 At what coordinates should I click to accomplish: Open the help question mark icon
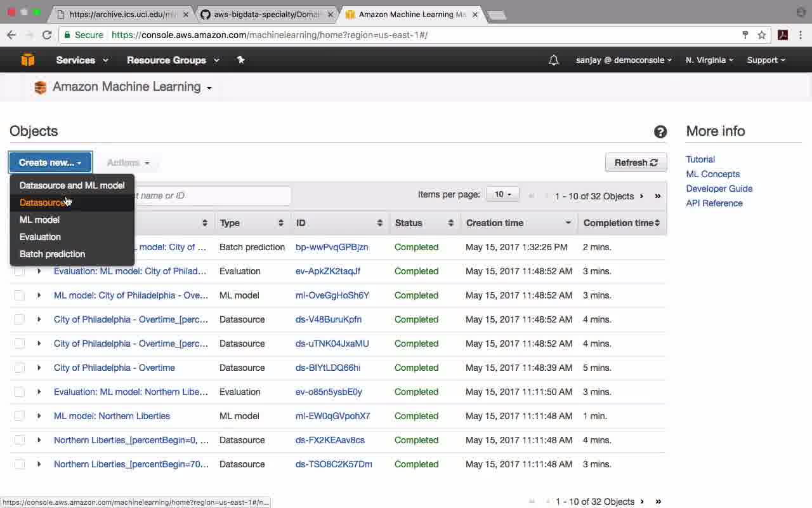point(660,131)
